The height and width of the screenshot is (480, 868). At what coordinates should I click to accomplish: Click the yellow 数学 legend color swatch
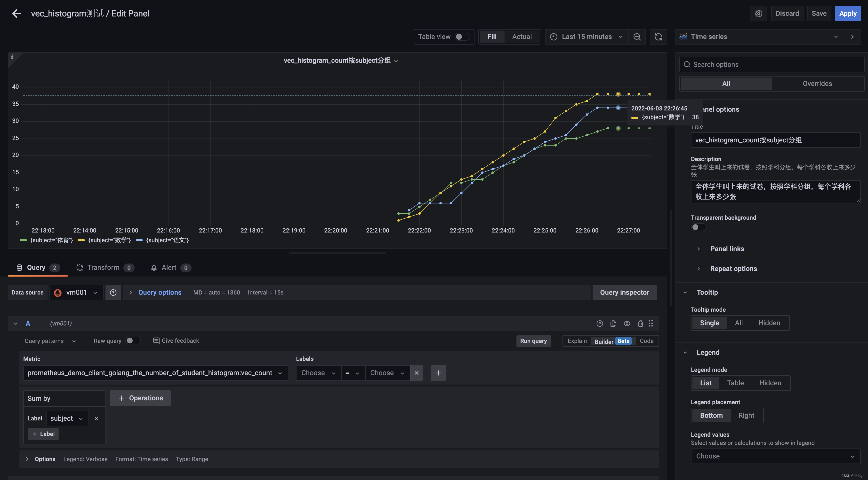[x=81, y=240]
